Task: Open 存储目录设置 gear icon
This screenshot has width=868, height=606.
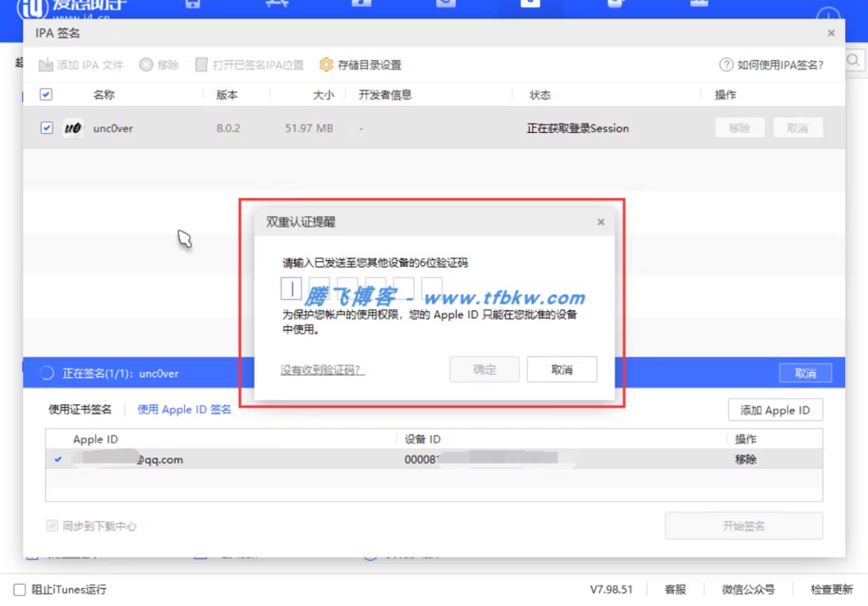Action: coord(328,64)
